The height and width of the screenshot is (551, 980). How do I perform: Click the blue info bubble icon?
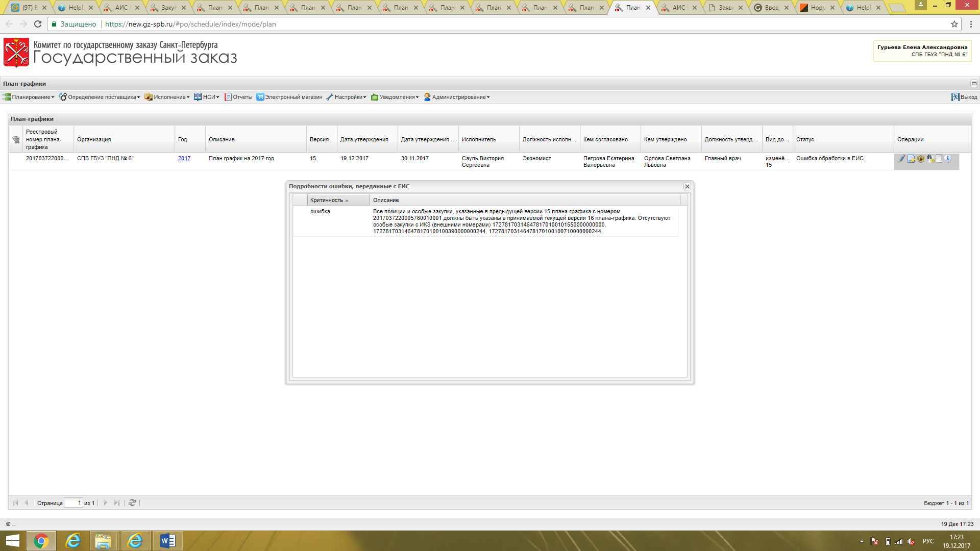[x=948, y=159]
